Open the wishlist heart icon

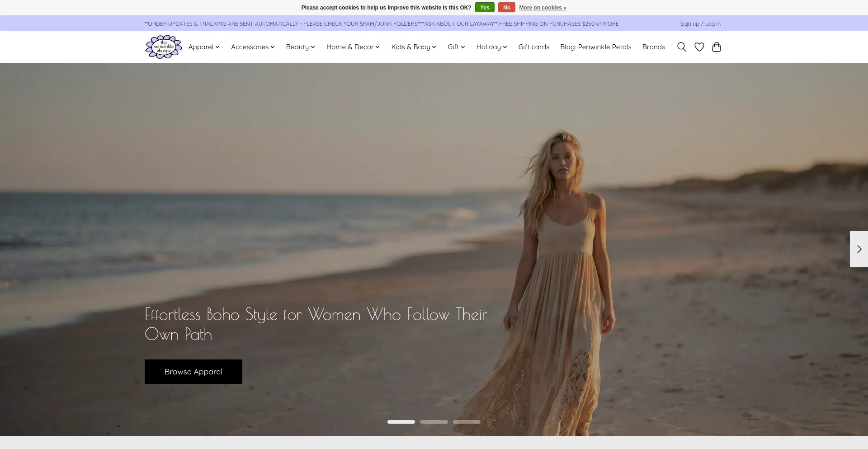699,47
